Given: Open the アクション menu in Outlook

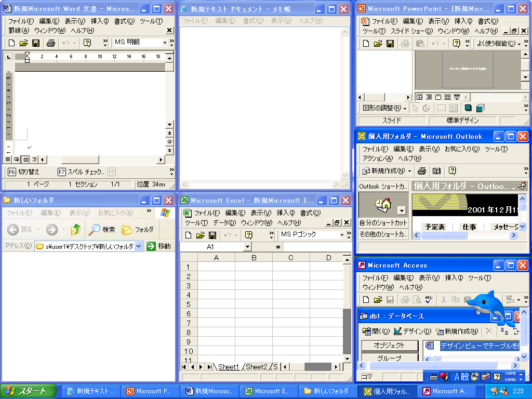Looking at the screenshot, I should tap(378, 158).
